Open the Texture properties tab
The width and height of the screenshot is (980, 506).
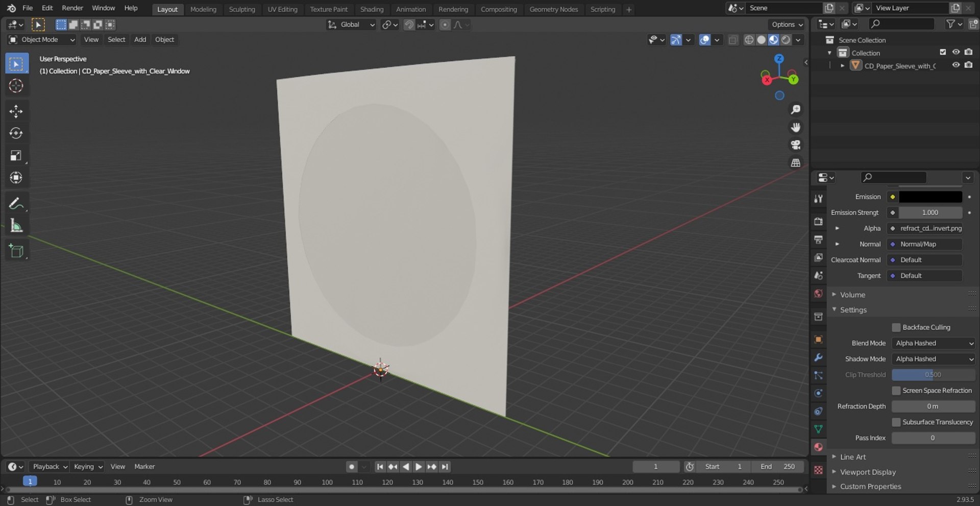click(818, 470)
